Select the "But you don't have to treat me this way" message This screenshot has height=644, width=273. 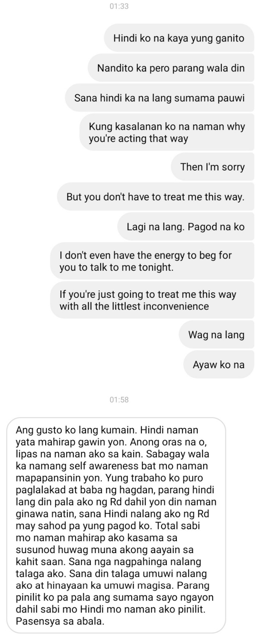click(155, 197)
